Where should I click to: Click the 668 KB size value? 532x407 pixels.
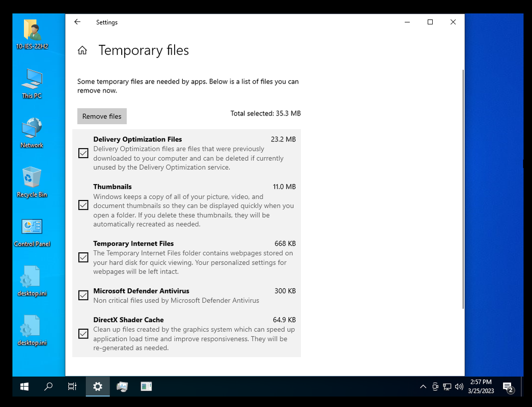pyautogui.click(x=285, y=244)
